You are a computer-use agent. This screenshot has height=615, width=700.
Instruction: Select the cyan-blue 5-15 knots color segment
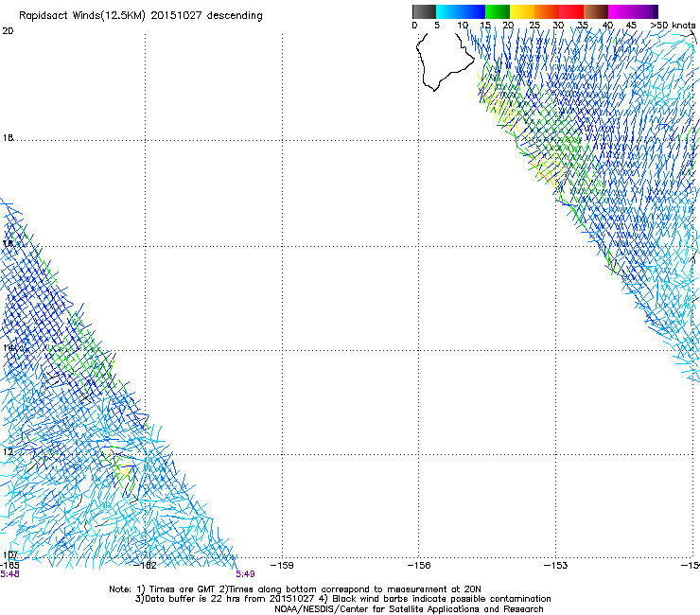(x=461, y=11)
